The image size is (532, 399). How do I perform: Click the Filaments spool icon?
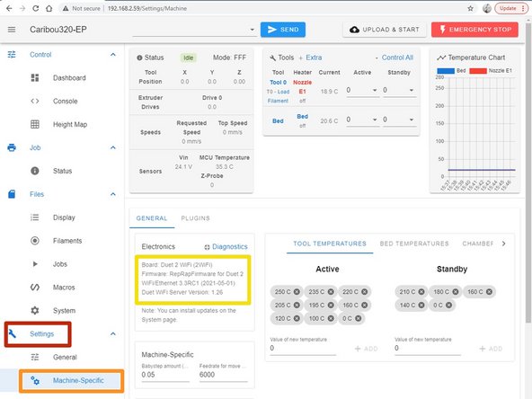[x=35, y=241]
